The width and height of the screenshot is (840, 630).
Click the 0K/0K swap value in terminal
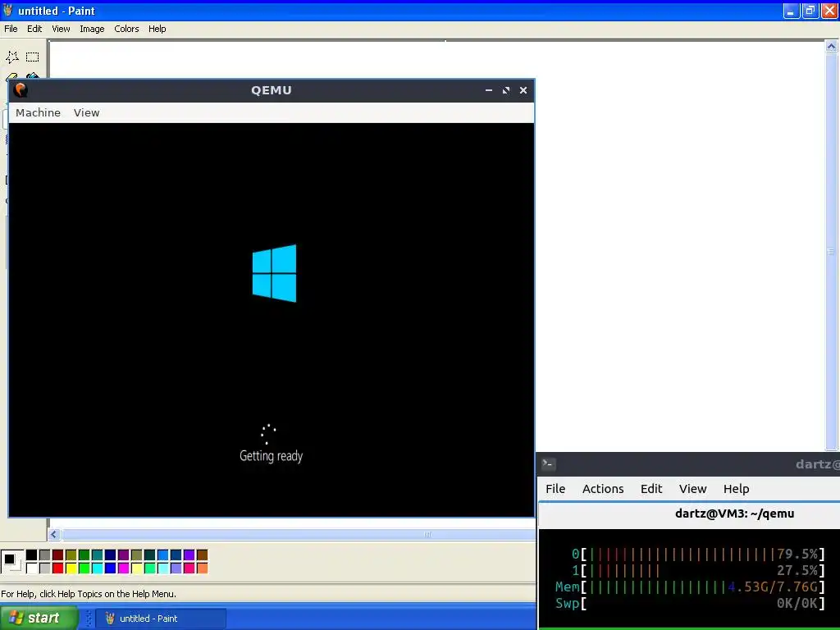(x=797, y=604)
